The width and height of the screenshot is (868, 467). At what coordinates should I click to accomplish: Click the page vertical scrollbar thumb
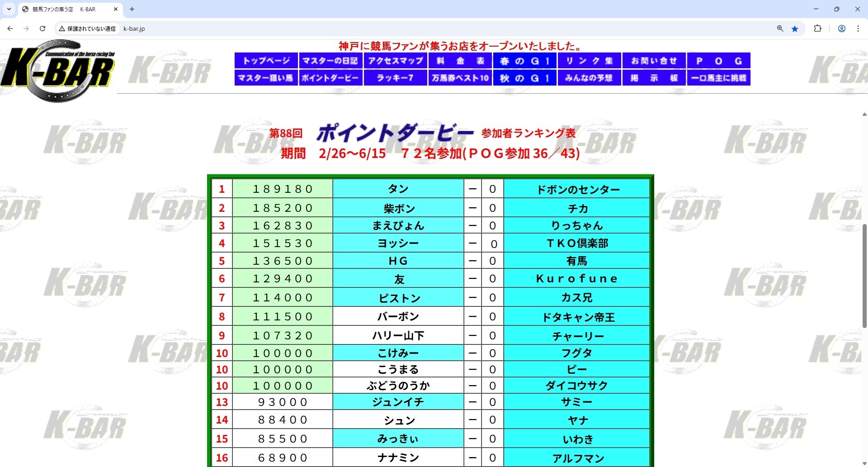(864, 276)
